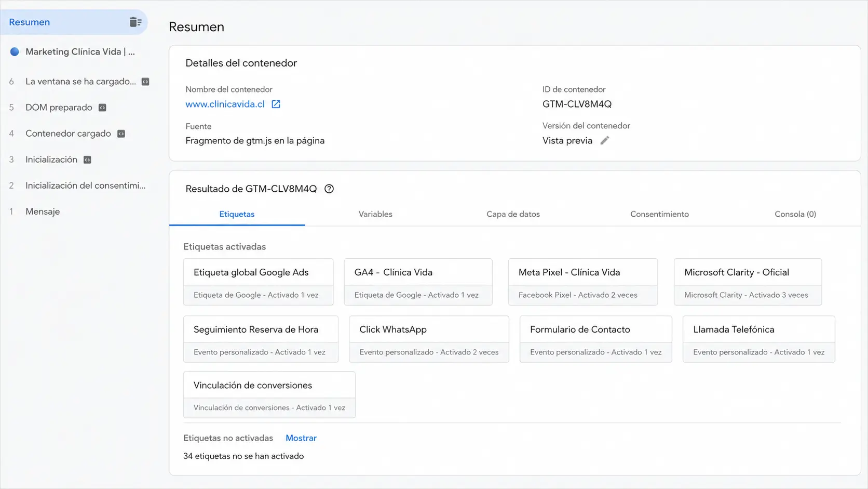Click the pencil edit icon beside Vista previa
This screenshot has width=868, height=489.
point(604,140)
